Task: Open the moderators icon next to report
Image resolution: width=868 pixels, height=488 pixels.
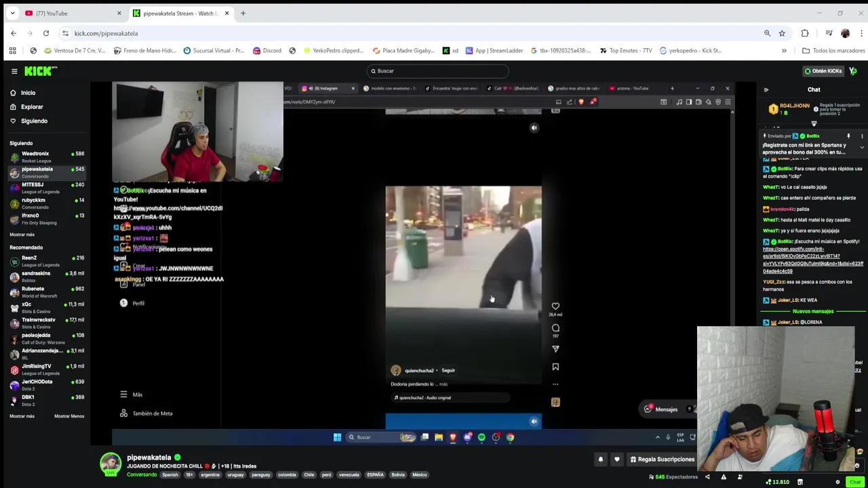Action: tap(740, 477)
